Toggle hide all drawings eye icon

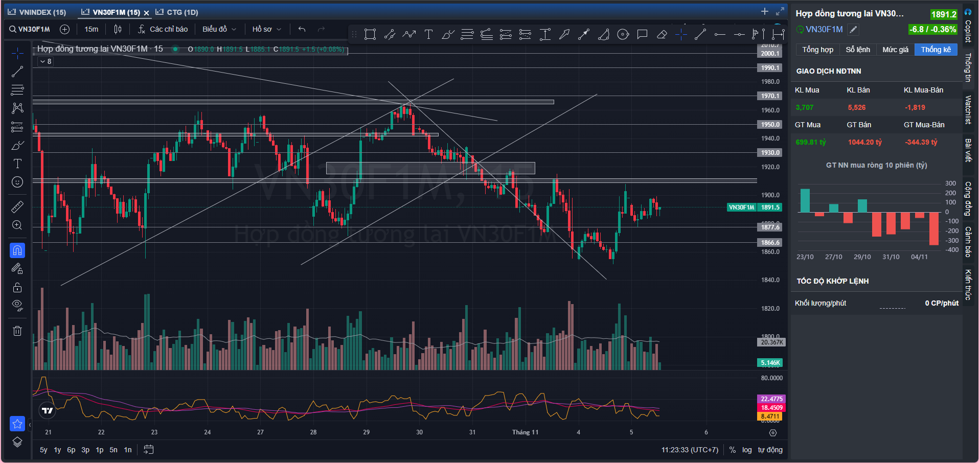coord(17,306)
